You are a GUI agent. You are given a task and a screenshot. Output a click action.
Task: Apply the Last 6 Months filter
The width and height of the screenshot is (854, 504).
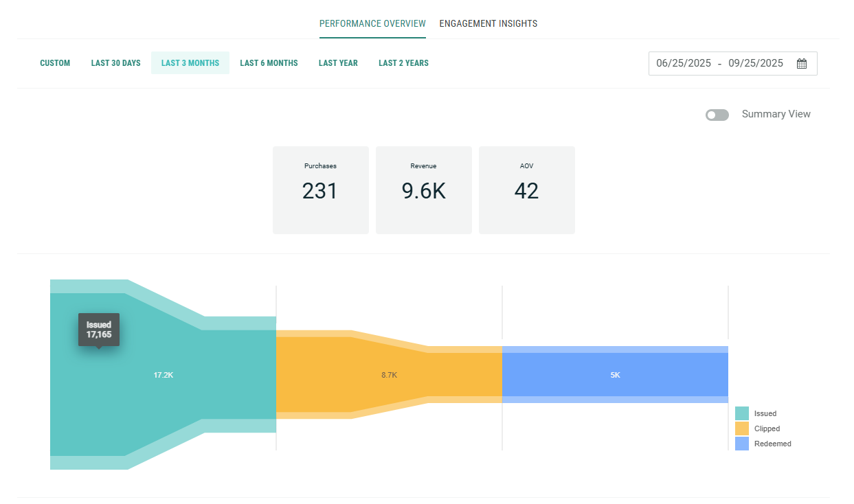coord(269,63)
